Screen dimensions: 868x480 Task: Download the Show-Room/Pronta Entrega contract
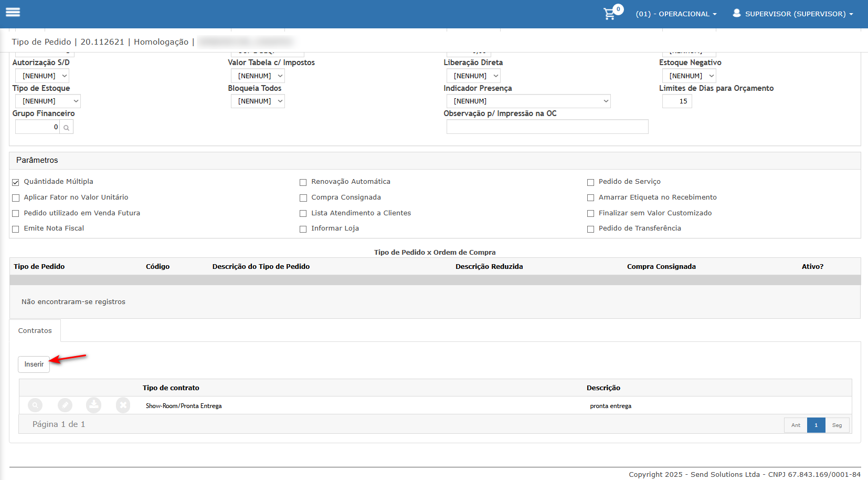point(94,405)
